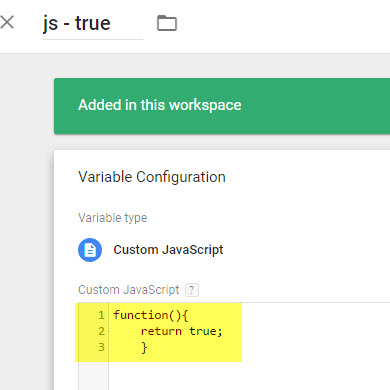
Task: Close the variable editor with the X
Action: pyautogui.click(x=7, y=23)
